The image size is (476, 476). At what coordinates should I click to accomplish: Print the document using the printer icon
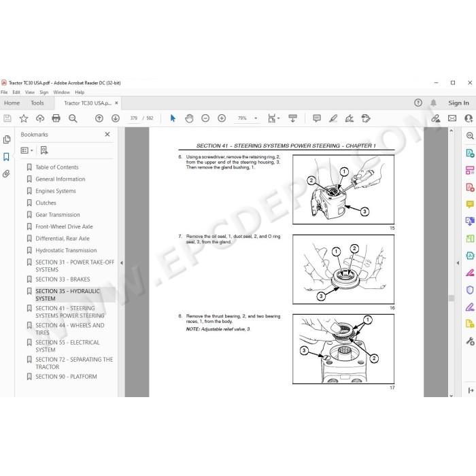click(56, 118)
